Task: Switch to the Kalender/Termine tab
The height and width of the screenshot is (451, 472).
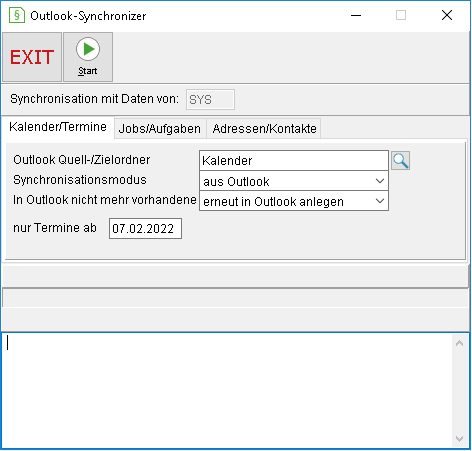Action: point(58,127)
